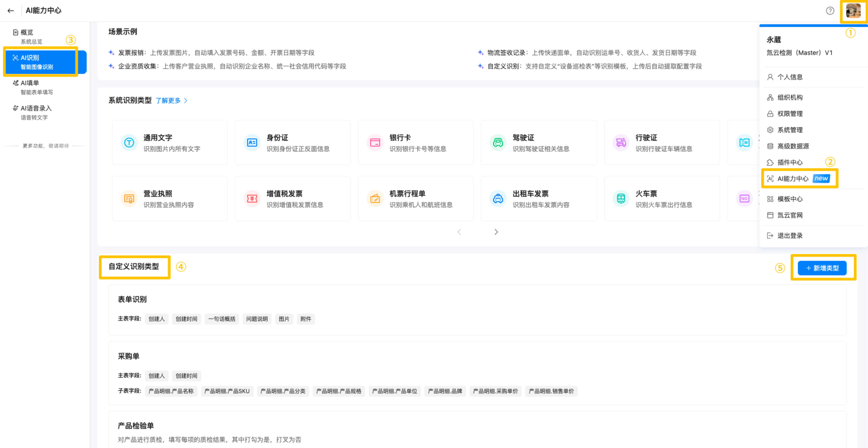The height and width of the screenshot is (448, 868).
Task: Go to previous page of recognition types
Action: [x=459, y=232]
